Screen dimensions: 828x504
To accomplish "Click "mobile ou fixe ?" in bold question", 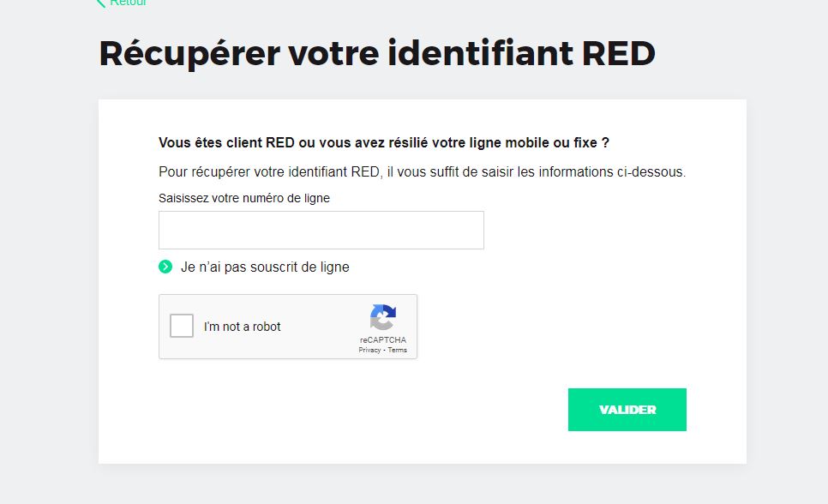I will 557,142.
